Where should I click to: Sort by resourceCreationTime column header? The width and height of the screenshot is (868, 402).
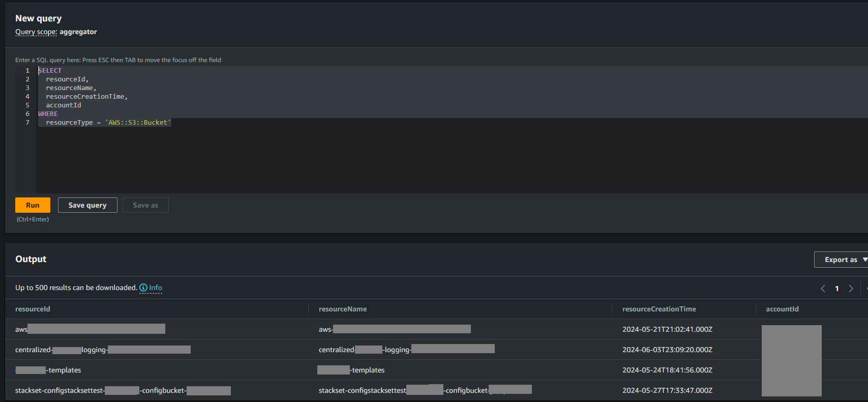tap(659, 309)
